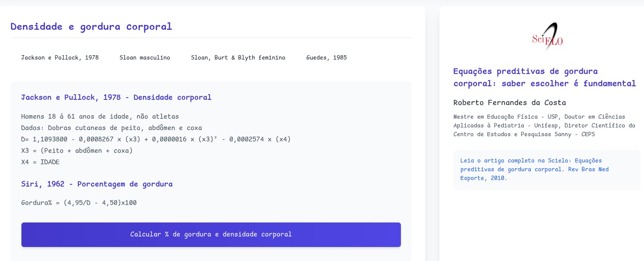Screen dimensions: 644x261
Task: Click the SciELO logo image
Action: pyautogui.click(x=547, y=38)
